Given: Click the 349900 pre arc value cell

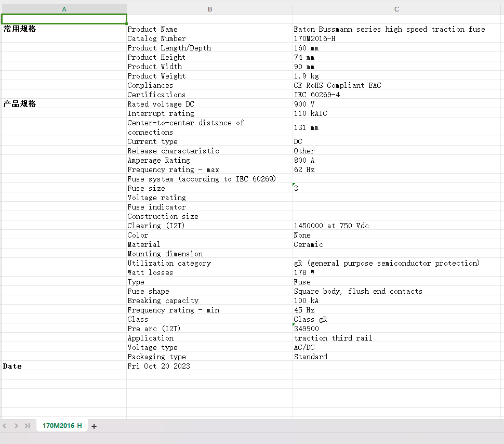Looking at the screenshot, I should coord(396,328).
